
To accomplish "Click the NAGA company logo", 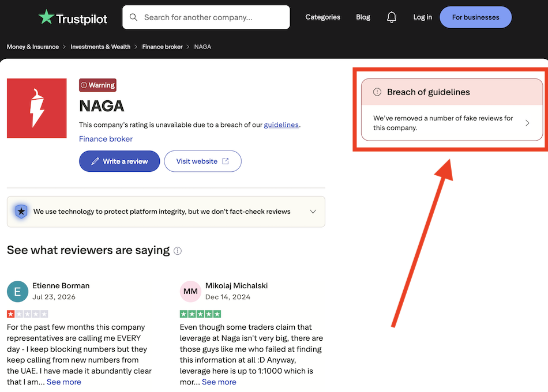I will point(37,108).
